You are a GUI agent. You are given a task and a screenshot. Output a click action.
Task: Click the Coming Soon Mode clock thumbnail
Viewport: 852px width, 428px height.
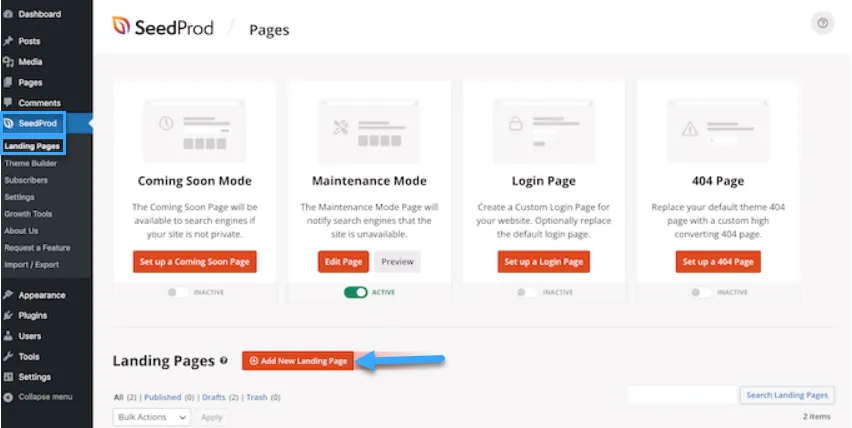pyautogui.click(x=195, y=131)
